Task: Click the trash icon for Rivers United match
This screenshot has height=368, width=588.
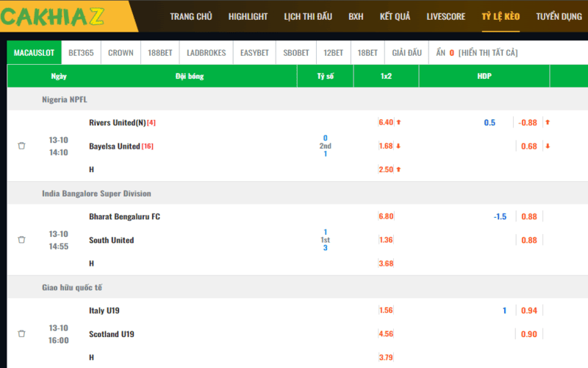Action: tap(21, 146)
